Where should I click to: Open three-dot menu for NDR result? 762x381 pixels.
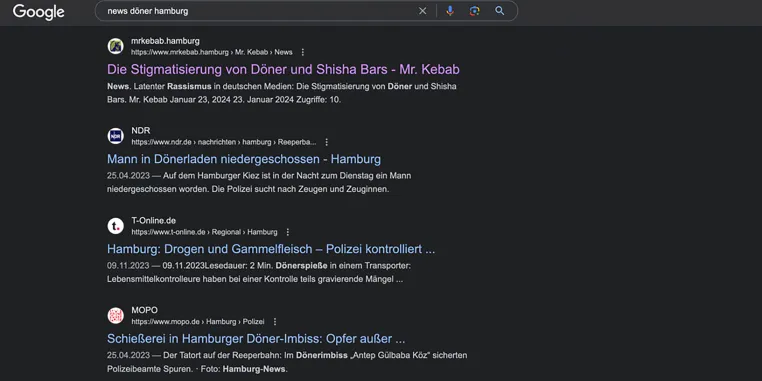coord(327,142)
